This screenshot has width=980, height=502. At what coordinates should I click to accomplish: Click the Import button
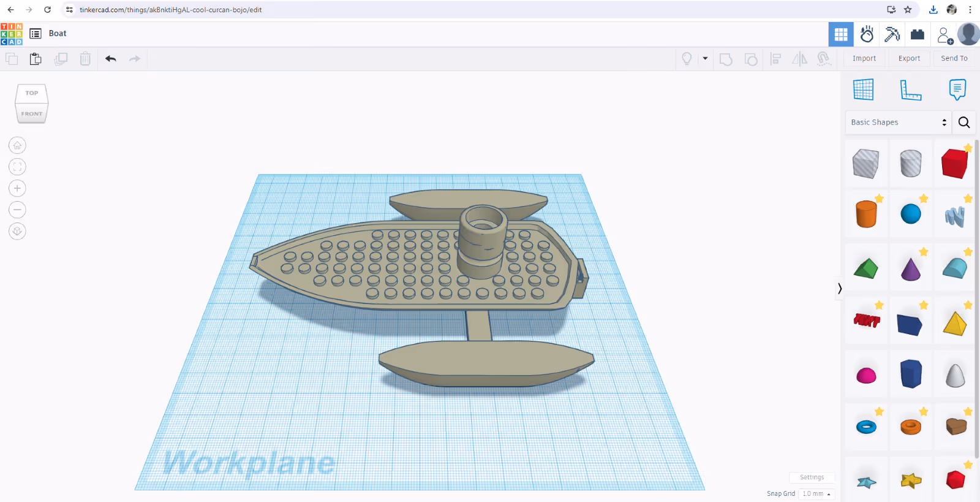864,58
